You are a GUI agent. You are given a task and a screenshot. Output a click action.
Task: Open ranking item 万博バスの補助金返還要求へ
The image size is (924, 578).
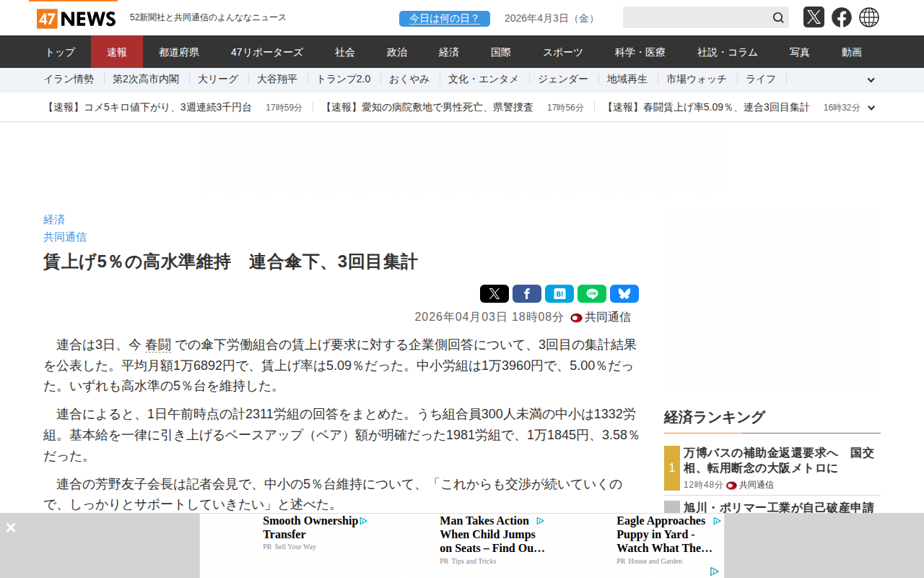(x=779, y=461)
